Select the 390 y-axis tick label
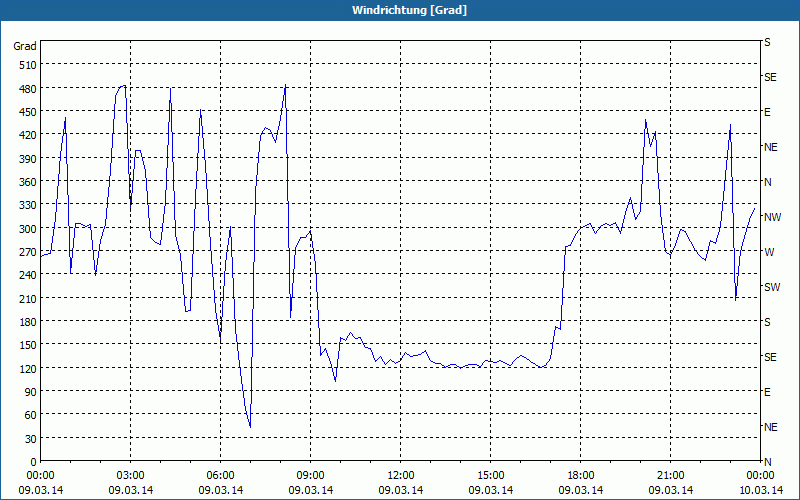The width and height of the screenshot is (800, 500). 28,159
